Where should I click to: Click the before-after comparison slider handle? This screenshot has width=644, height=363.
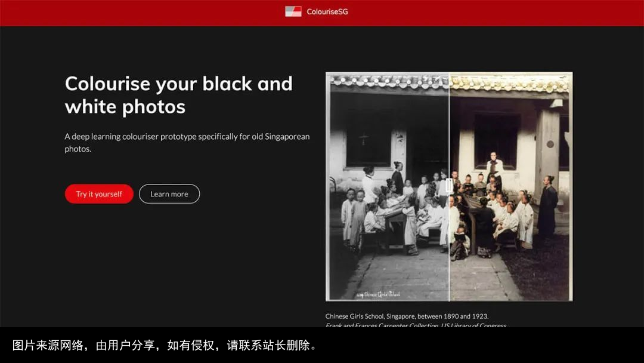tap(449, 187)
